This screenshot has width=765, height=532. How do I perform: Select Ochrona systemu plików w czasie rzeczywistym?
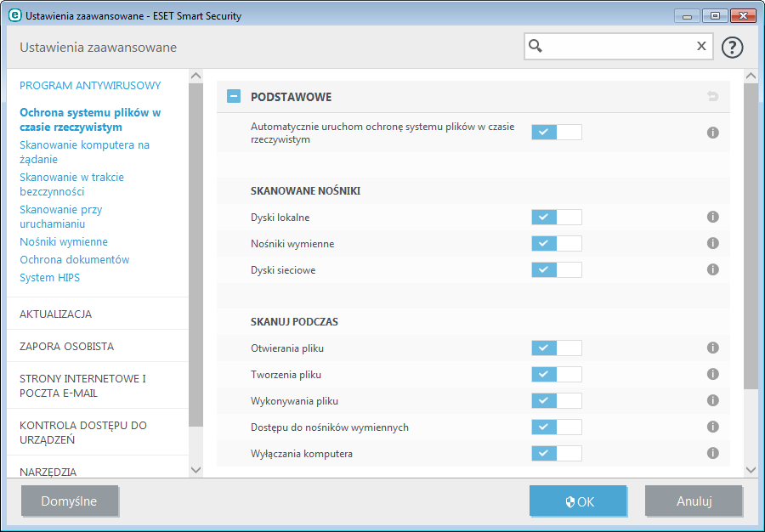(x=90, y=120)
